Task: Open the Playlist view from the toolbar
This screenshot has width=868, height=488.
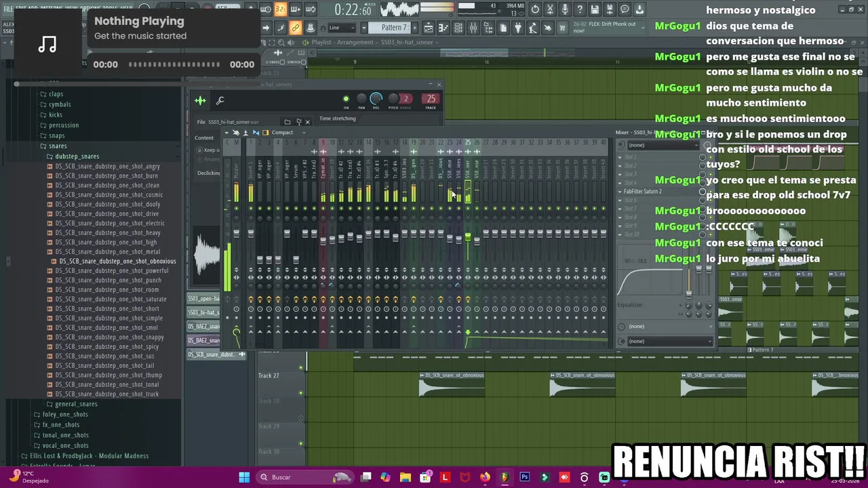Action: pyautogui.click(x=428, y=28)
